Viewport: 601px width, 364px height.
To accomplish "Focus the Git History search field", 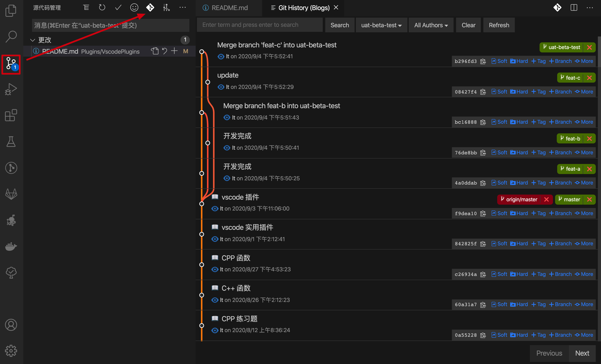I will pos(260,25).
